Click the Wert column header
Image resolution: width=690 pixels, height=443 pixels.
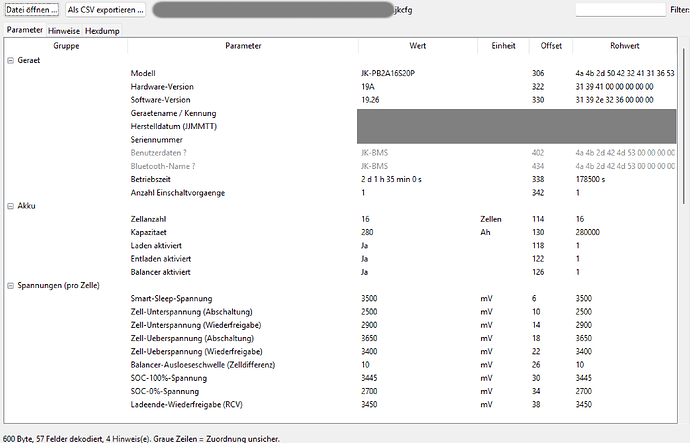click(418, 46)
